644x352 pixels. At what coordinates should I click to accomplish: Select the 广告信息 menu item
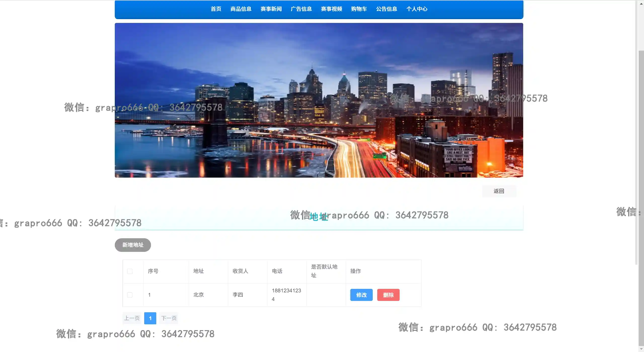[301, 9]
